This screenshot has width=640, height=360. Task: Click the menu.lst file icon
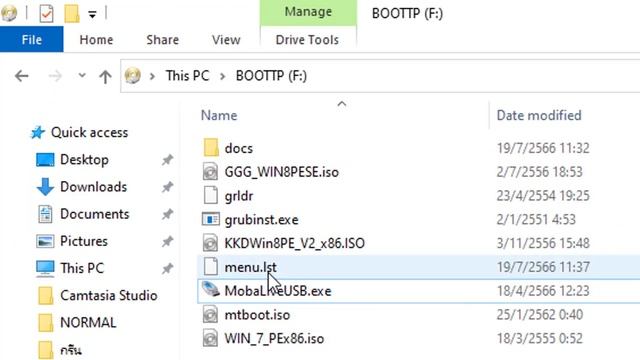click(211, 267)
